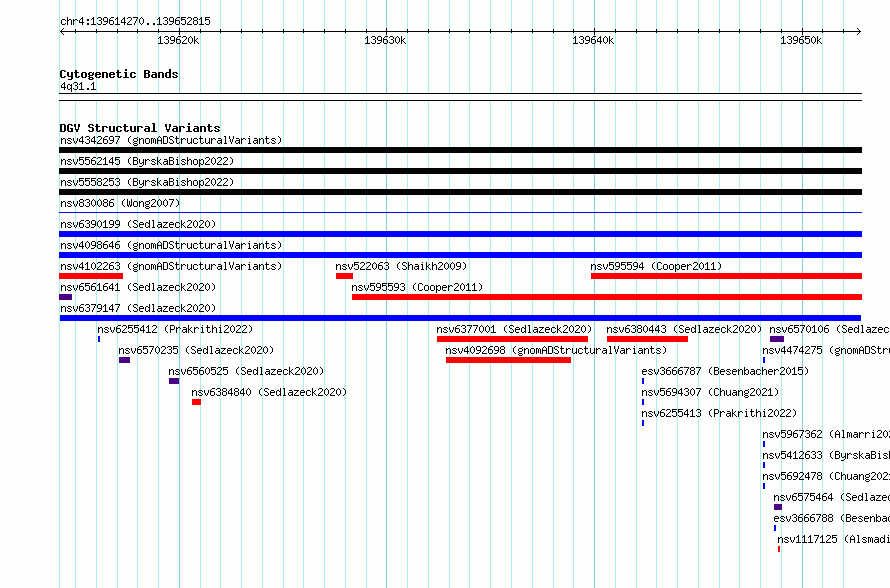This screenshot has width=890, height=588.
Task: Click the nsv4342697 gnomADStructuralVariants label
Action: click(x=171, y=140)
